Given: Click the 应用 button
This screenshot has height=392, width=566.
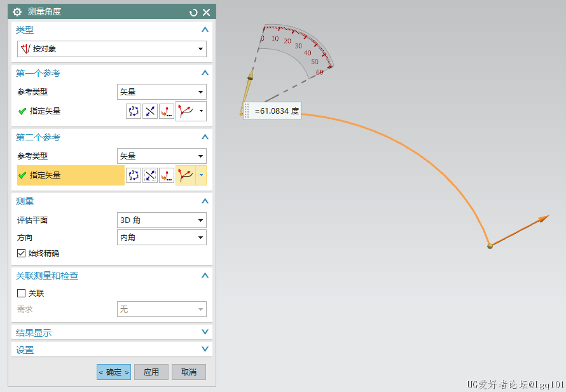Looking at the screenshot, I should (151, 372).
